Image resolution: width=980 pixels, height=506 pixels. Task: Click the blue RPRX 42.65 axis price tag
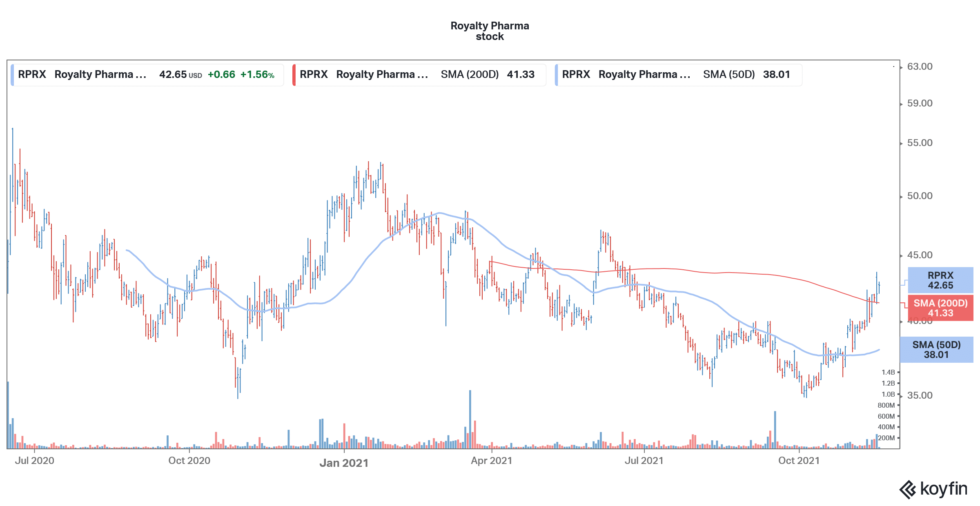[x=940, y=280]
